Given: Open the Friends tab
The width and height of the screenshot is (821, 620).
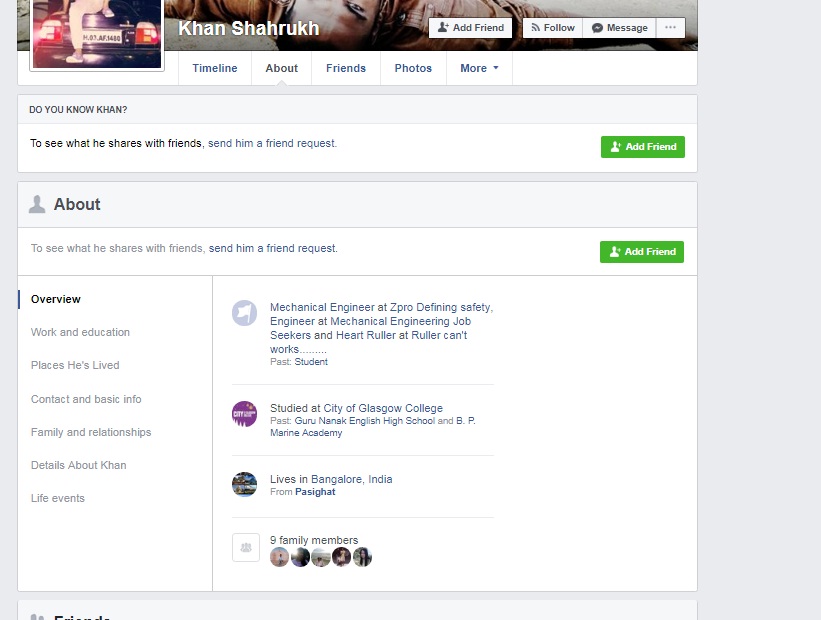Looking at the screenshot, I should [x=346, y=68].
